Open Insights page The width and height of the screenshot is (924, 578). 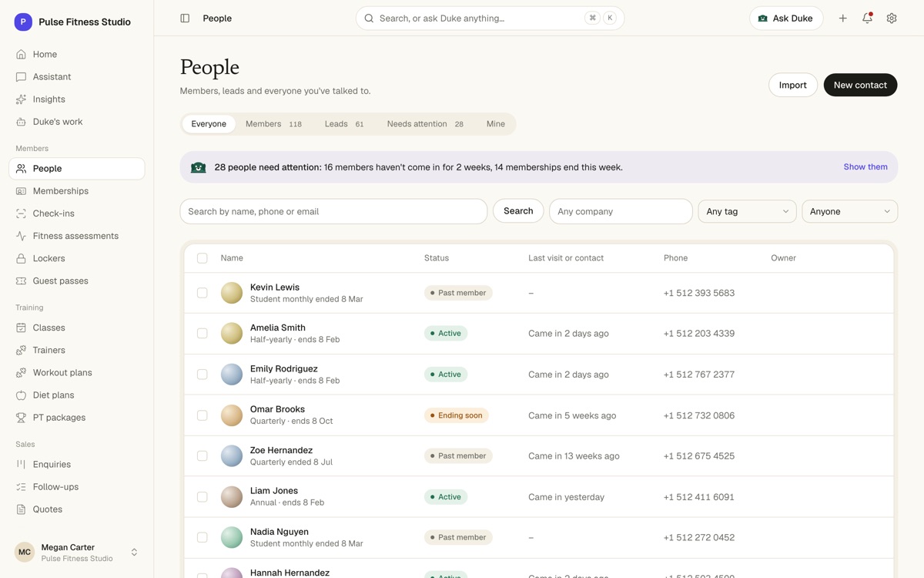point(76,99)
